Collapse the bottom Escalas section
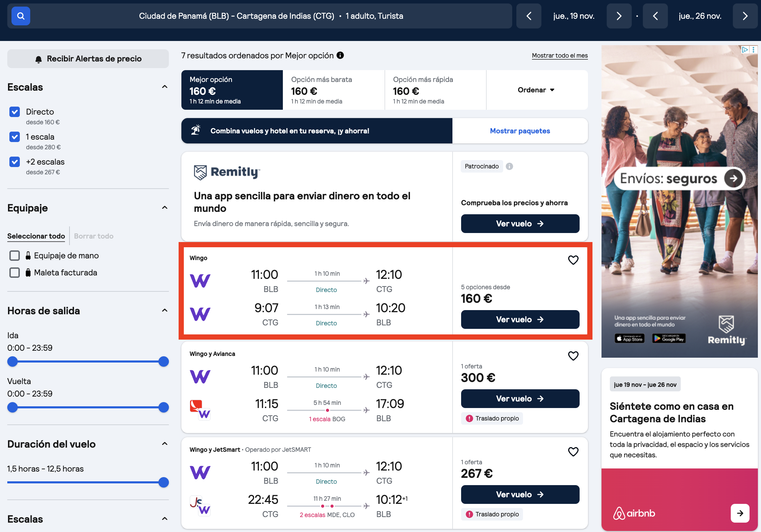The height and width of the screenshot is (532, 761). [165, 519]
